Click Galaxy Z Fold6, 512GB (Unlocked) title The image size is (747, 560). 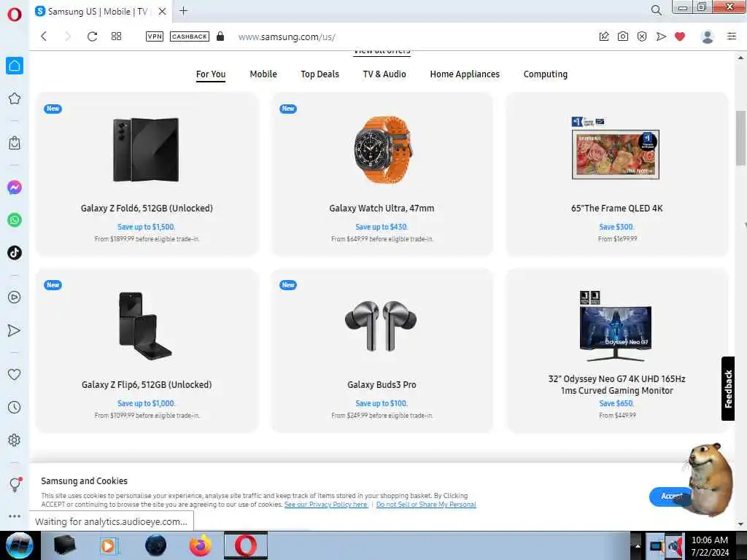(x=147, y=208)
